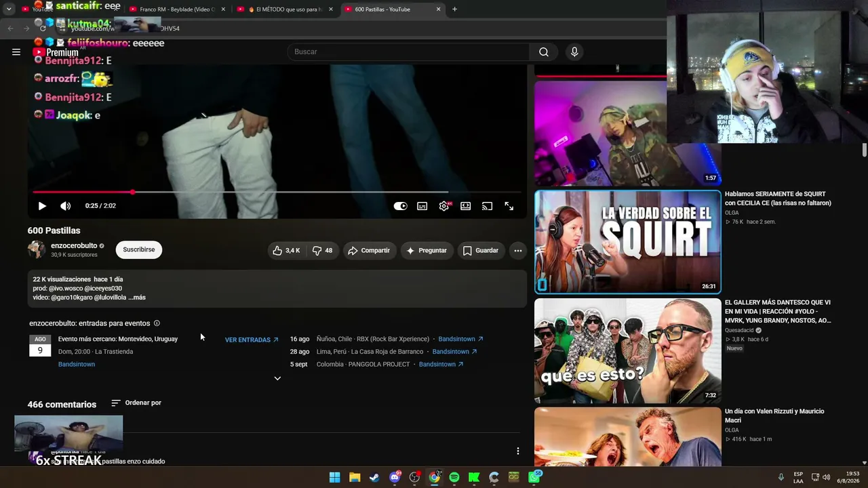Image resolution: width=868 pixels, height=488 pixels.
Task: Run search with the magnifier button
Action: (x=544, y=52)
